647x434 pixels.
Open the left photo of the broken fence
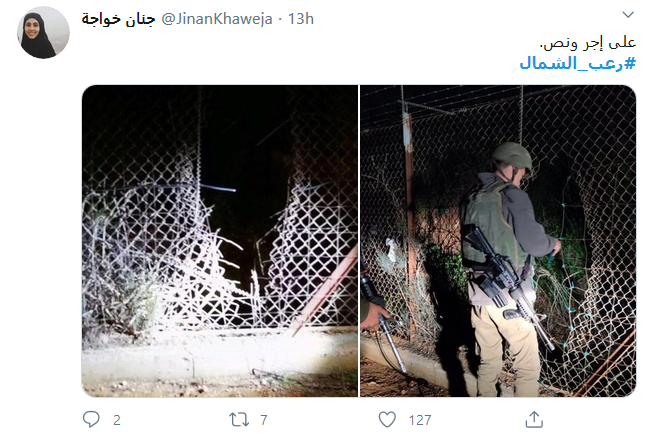click(220, 241)
